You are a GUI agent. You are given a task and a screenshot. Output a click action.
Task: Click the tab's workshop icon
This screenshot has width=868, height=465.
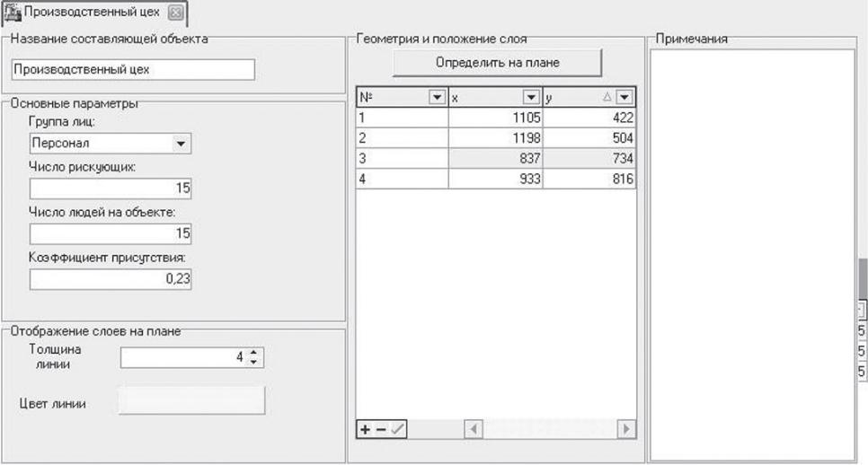(13, 13)
